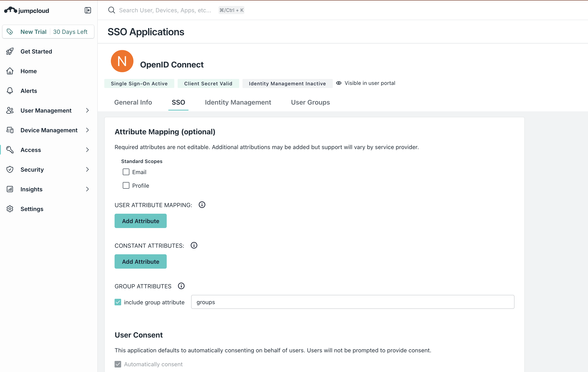The image size is (588, 372).
Task: Click the JumpCloud logo
Action: click(27, 10)
